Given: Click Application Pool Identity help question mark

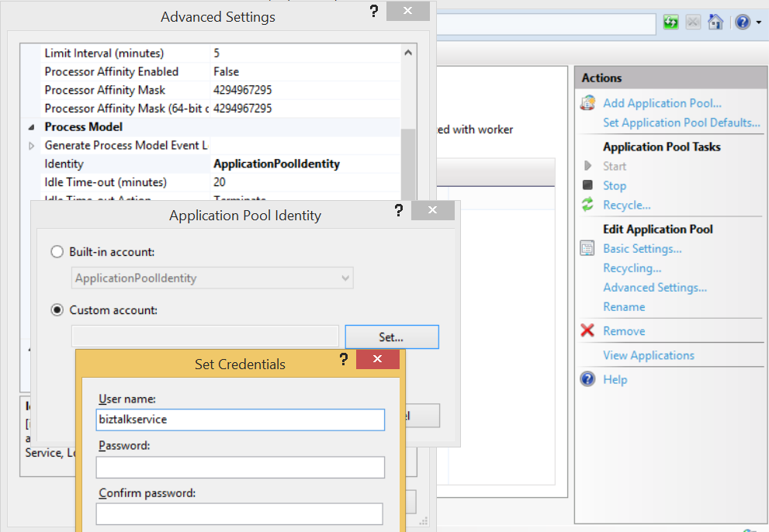Looking at the screenshot, I should click(399, 210).
